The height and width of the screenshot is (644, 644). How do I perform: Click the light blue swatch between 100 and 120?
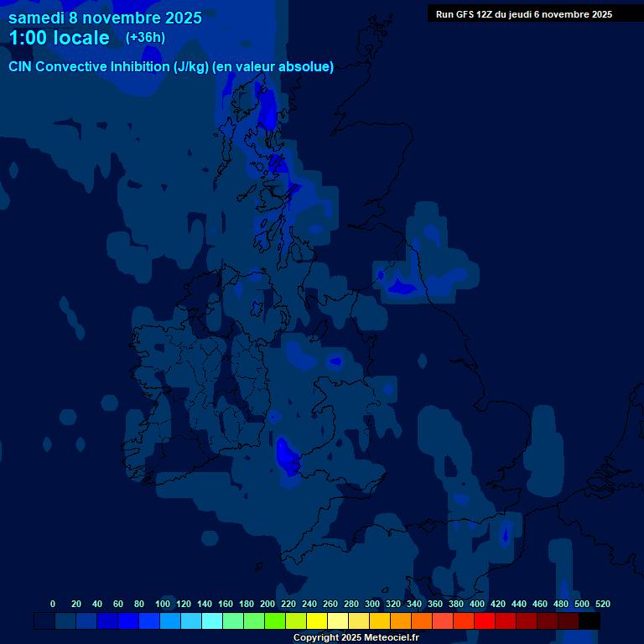point(170,621)
